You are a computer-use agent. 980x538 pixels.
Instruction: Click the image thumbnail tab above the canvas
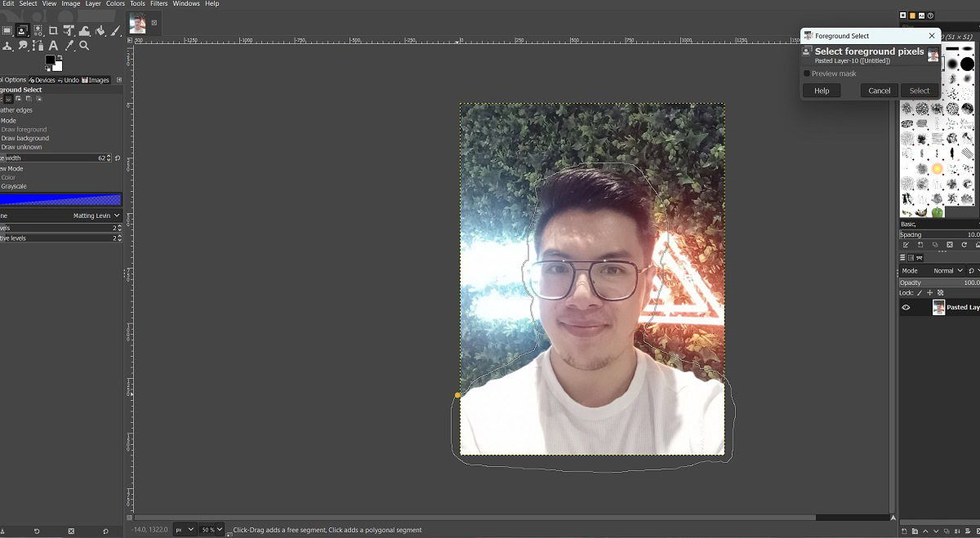click(138, 24)
